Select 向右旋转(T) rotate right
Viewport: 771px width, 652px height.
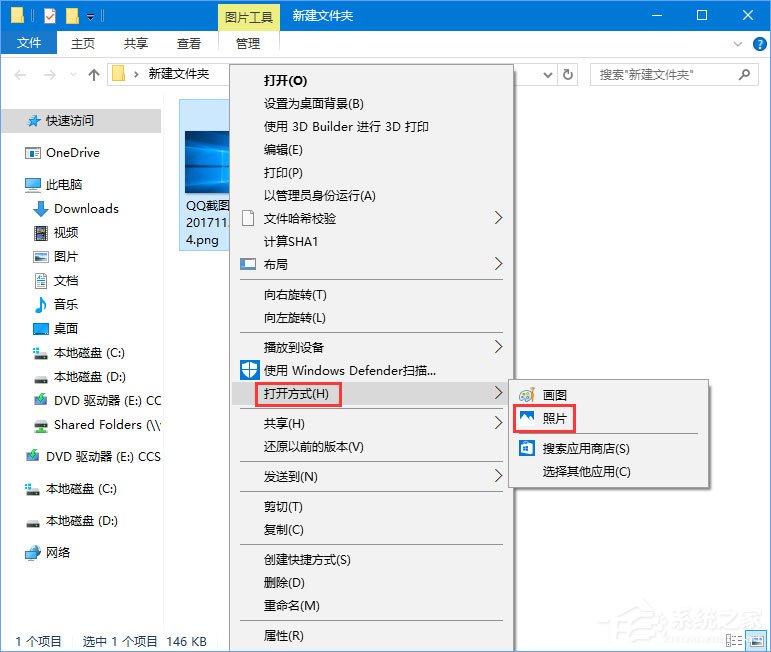tap(295, 295)
